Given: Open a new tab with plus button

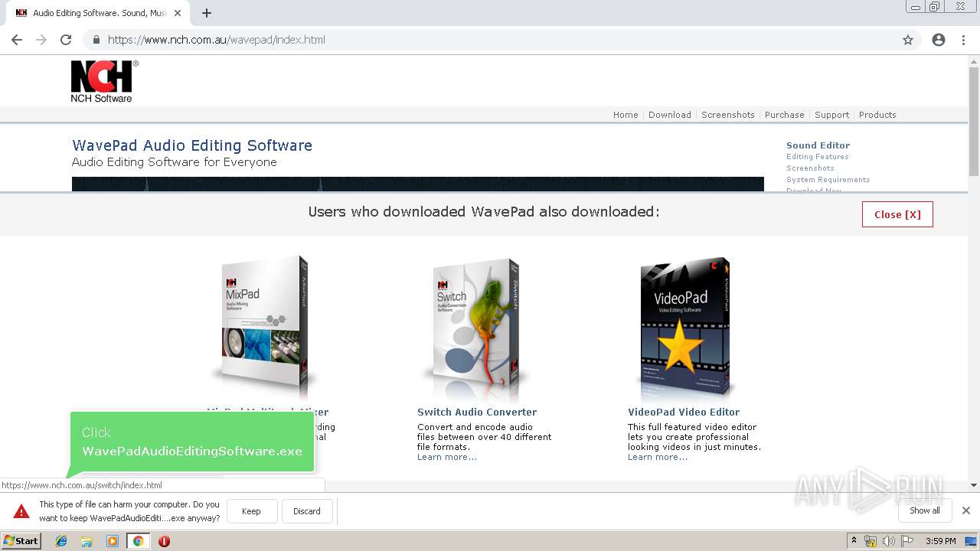Looking at the screenshot, I should (207, 13).
